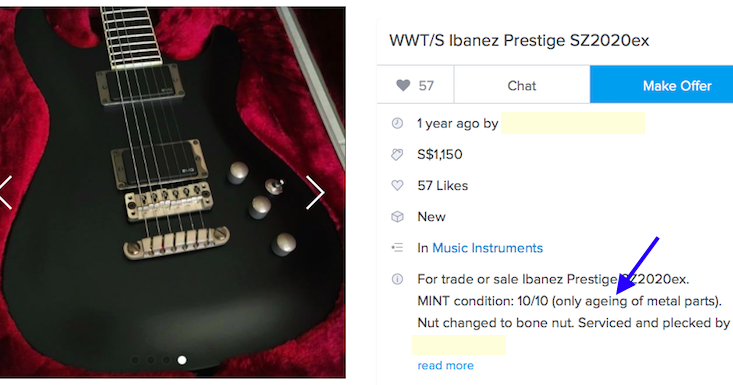Click the listing title WWT/S Ibanez Prestige SZ2020ex

[x=519, y=40]
